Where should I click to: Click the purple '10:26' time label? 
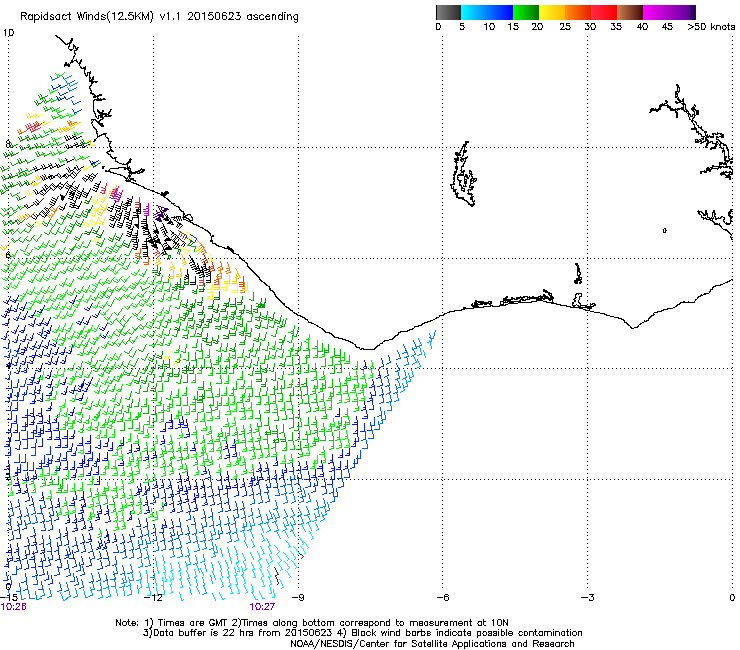pyautogui.click(x=13, y=607)
